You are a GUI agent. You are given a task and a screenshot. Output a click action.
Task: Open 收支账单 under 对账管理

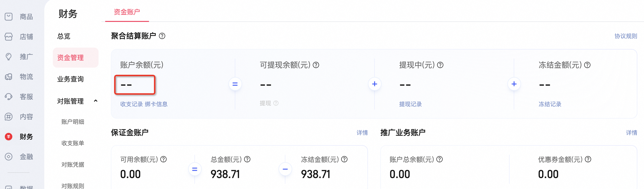click(73, 143)
